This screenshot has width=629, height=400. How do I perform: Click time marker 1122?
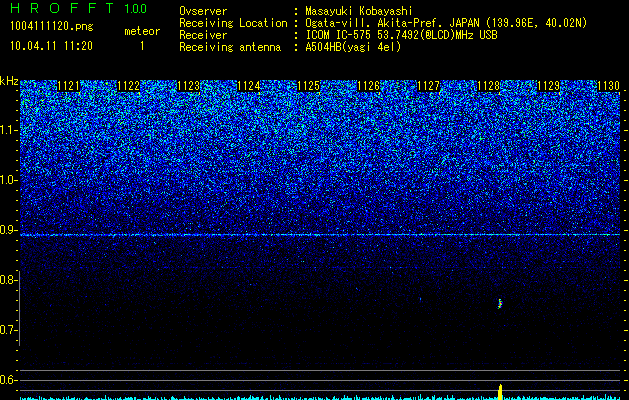129,86
